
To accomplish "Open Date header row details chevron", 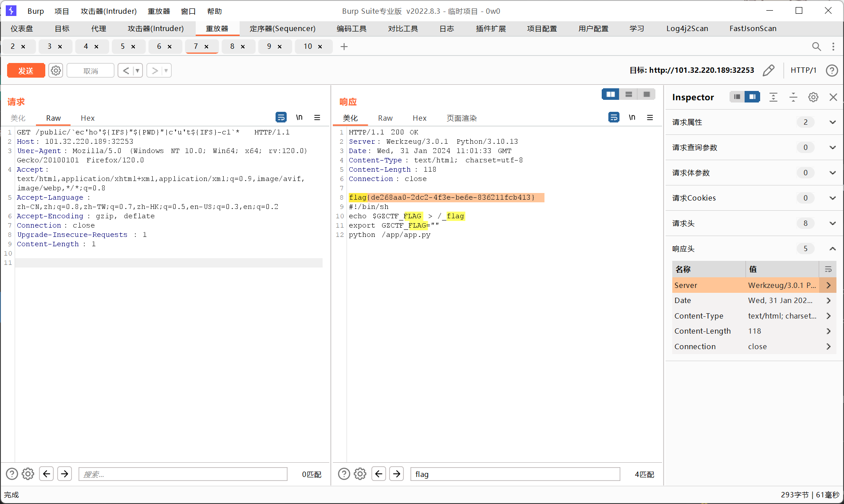I will coord(828,300).
